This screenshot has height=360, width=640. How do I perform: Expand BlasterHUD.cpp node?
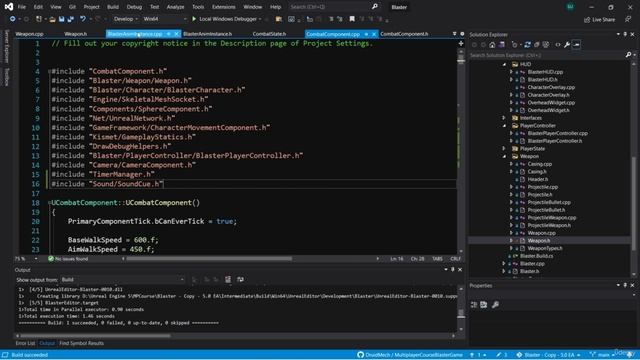point(511,72)
